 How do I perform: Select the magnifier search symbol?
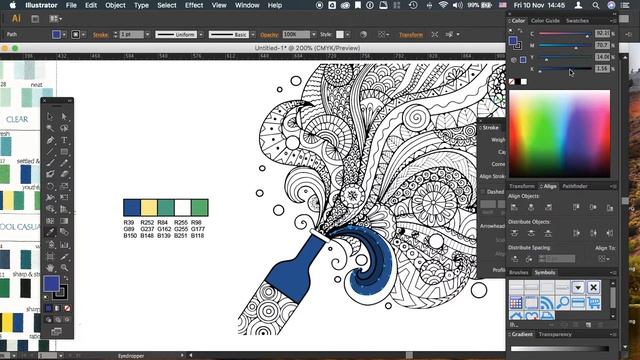[563, 303]
